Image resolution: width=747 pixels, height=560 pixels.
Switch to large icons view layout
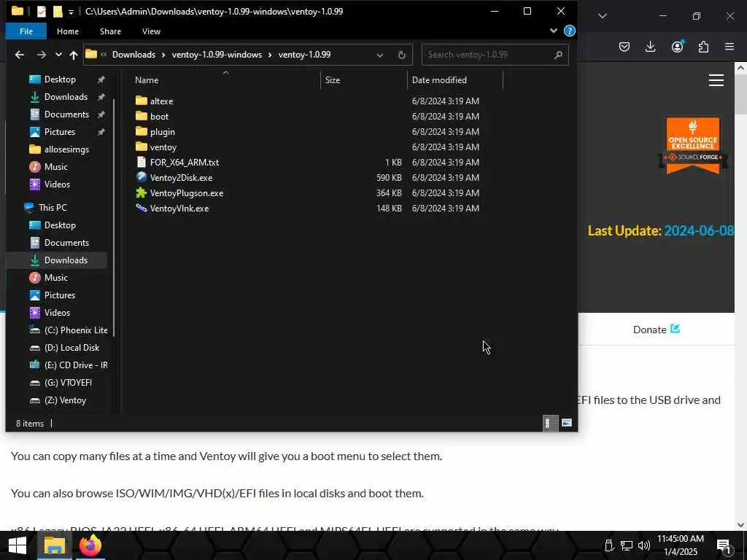[x=566, y=423]
